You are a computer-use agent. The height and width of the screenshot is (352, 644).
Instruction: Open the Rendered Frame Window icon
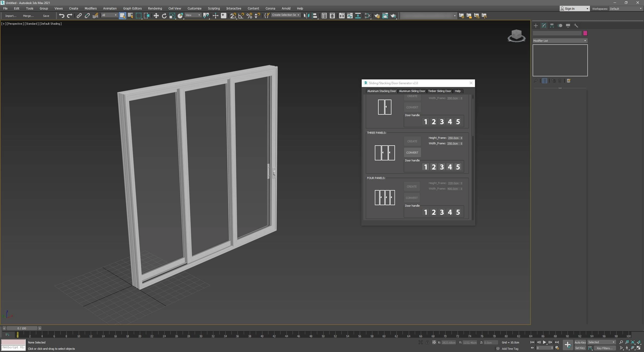click(x=385, y=16)
